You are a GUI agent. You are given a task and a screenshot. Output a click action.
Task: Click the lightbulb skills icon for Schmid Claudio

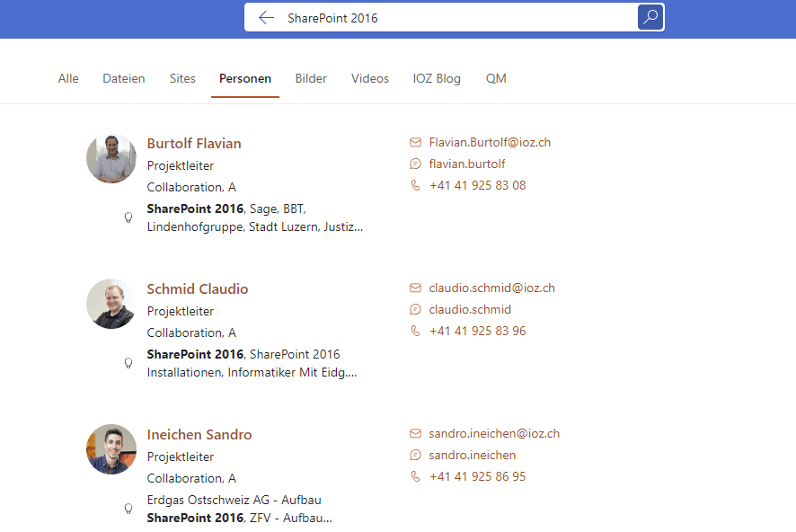[128, 363]
